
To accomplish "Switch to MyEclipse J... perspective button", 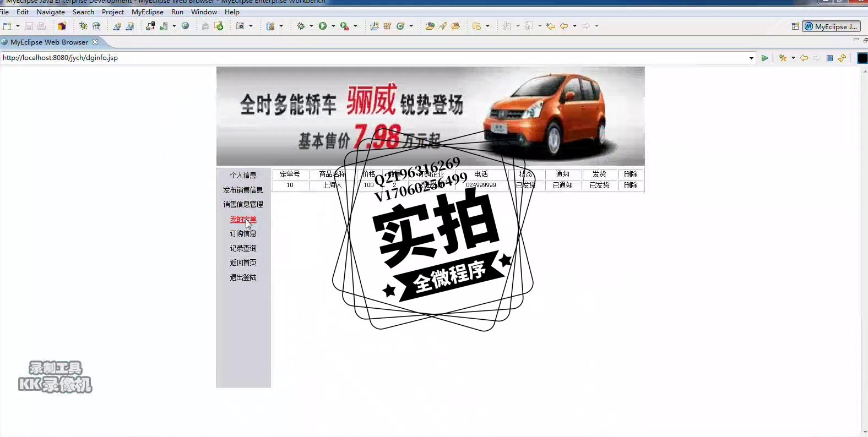I will 831,26.
